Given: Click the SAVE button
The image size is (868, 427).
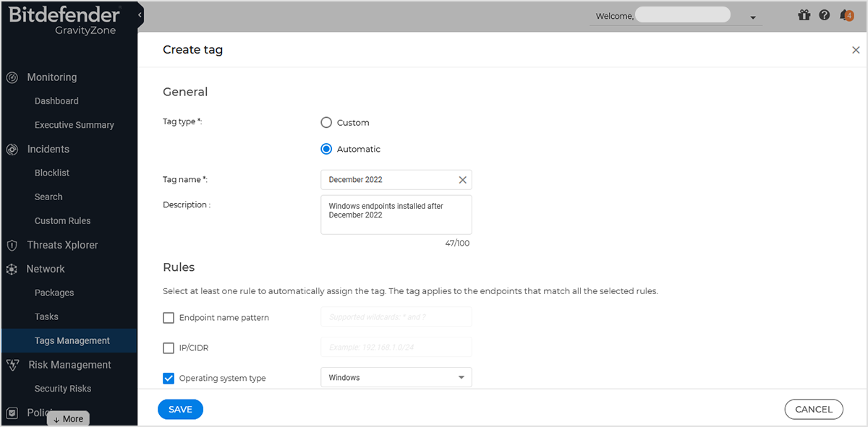Looking at the screenshot, I should 180,409.
